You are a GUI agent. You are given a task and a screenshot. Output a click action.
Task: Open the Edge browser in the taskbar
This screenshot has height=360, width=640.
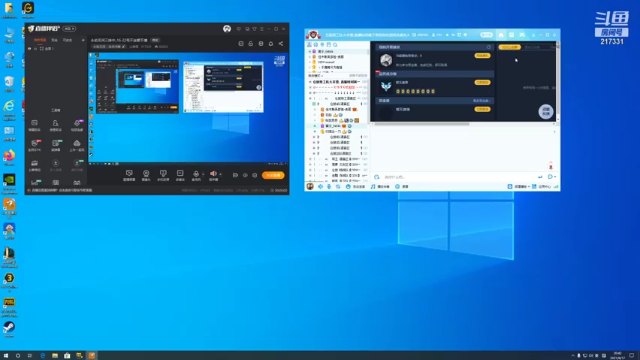(42, 356)
